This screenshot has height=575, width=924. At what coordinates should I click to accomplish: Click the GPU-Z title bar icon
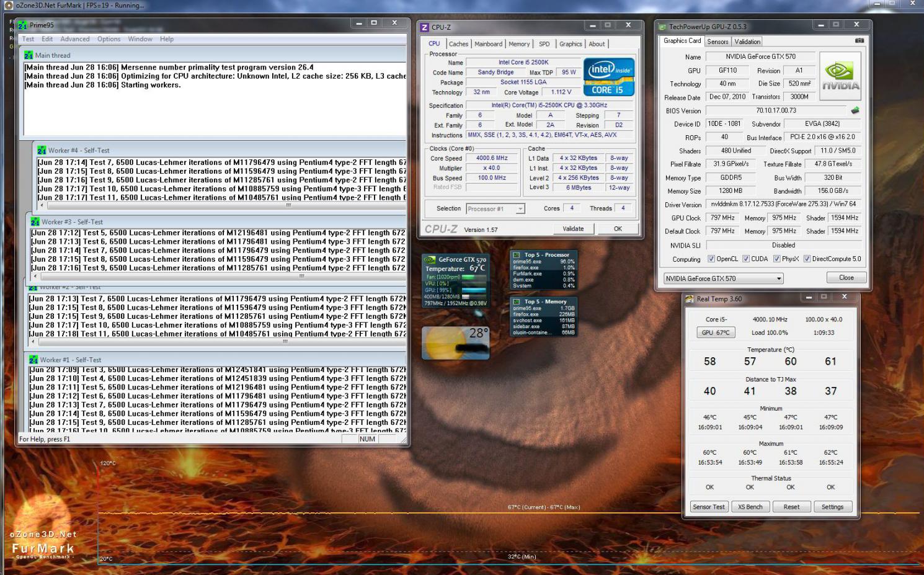(x=662, y=27)
